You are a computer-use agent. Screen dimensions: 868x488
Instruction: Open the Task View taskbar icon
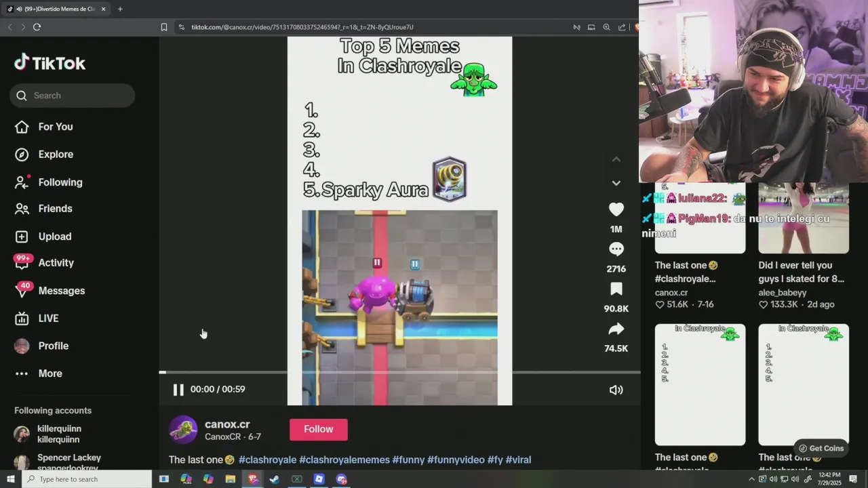coord(164,479)
